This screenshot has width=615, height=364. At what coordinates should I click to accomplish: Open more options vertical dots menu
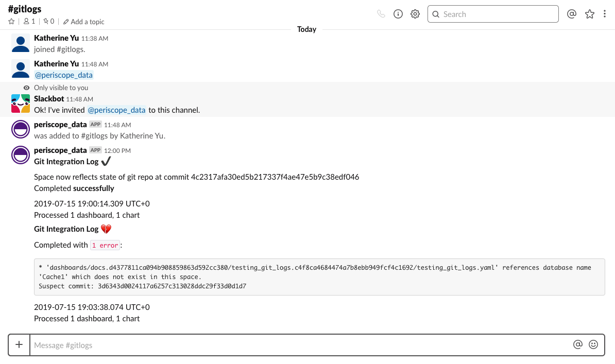coord(604,14)
